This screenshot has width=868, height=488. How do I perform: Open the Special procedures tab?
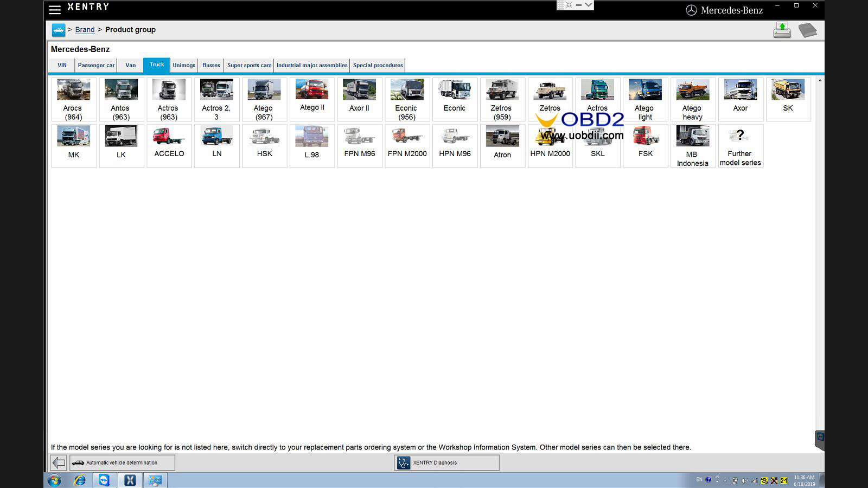pos(378,65)
